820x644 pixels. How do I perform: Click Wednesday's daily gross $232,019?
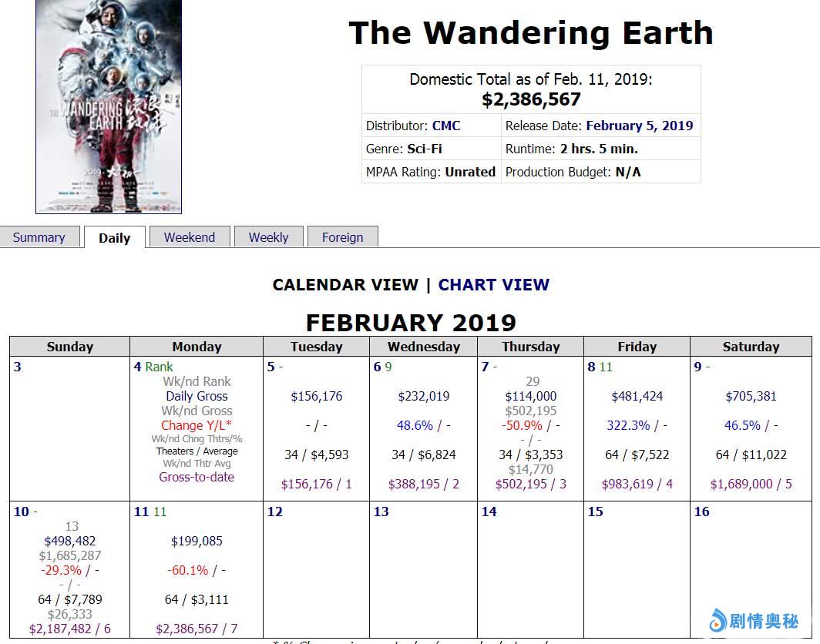click(424, 396)
